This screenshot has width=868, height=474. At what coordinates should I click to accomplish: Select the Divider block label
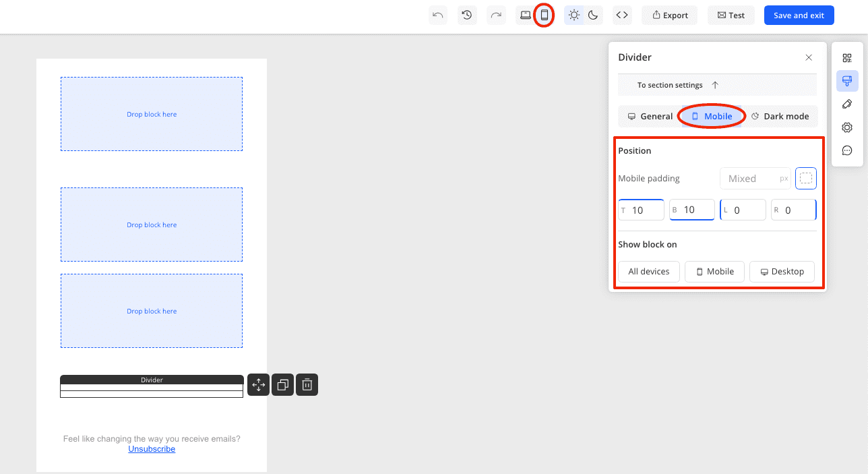[152, 380]
